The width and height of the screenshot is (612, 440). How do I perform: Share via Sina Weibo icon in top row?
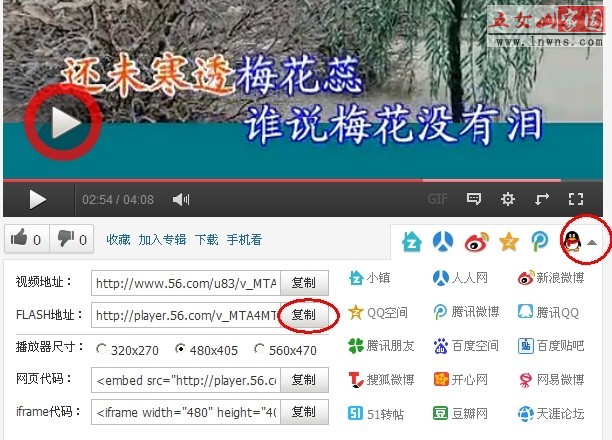pos(477,241)
